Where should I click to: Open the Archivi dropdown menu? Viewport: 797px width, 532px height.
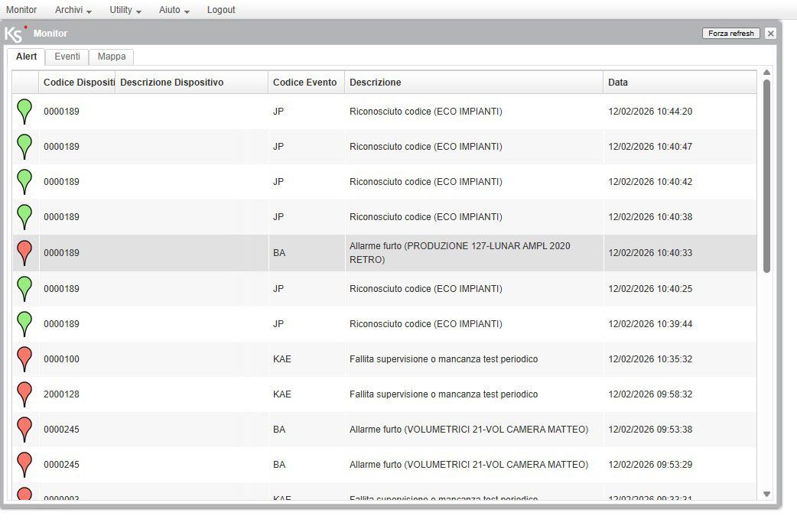click(73, 10)
